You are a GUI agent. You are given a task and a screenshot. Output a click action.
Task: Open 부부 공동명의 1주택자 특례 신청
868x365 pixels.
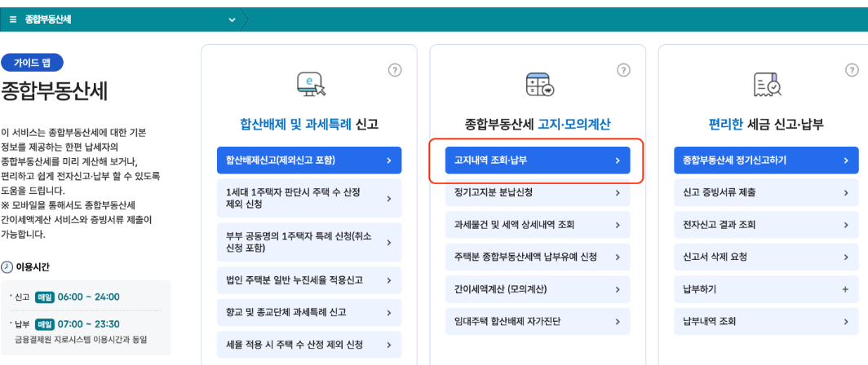pos(309,243)
